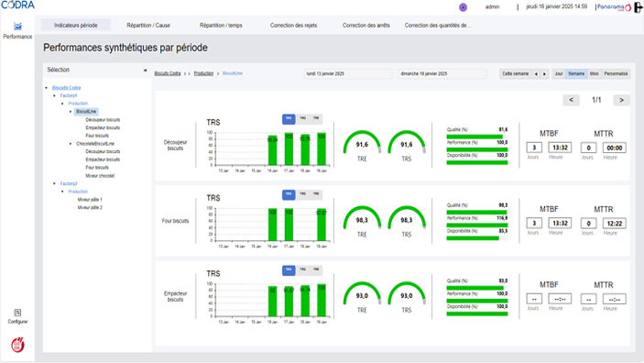Collapse the Biscuits Codra root tree node
The height and width of the screenshot is (363, 644).
(x=47, y=88)
